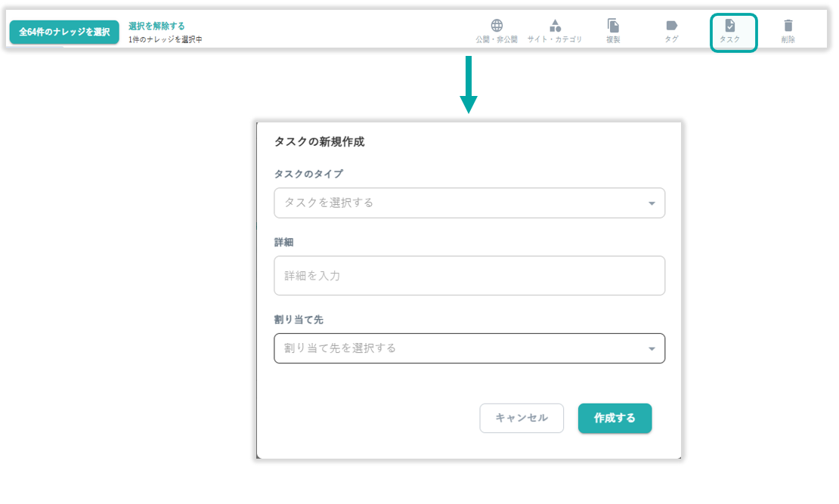Click the サイト・カテゴリ text label
This screenshot has width=839, height=504.
tap(555, 39)
